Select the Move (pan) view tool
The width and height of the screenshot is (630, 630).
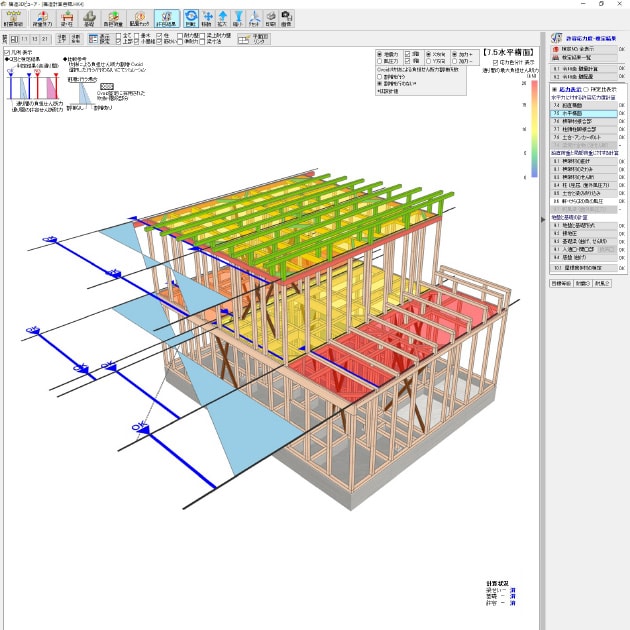(x=207, y=17)
